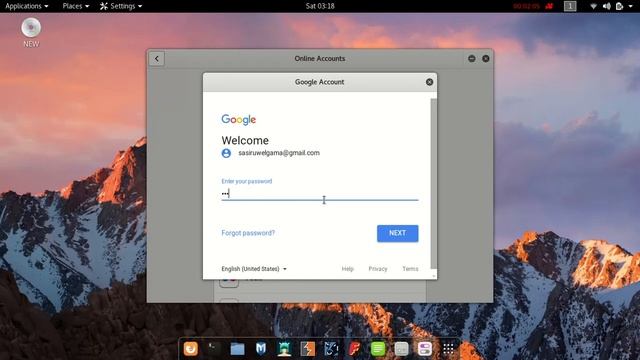Click the Google logo in the dialog
The image size is (640, 360).
[x=239, y=120]
